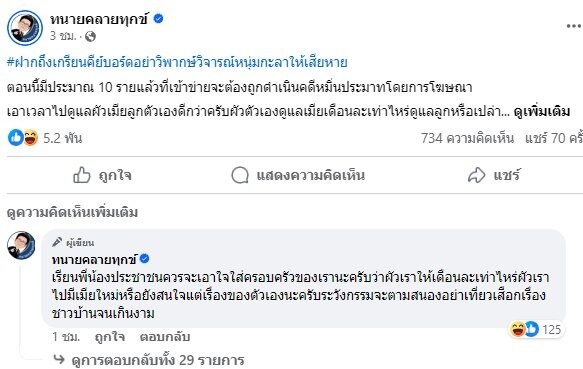The image size is (583, 369).
Task: Click the globe public-audience icon
Action: point(90,36)
